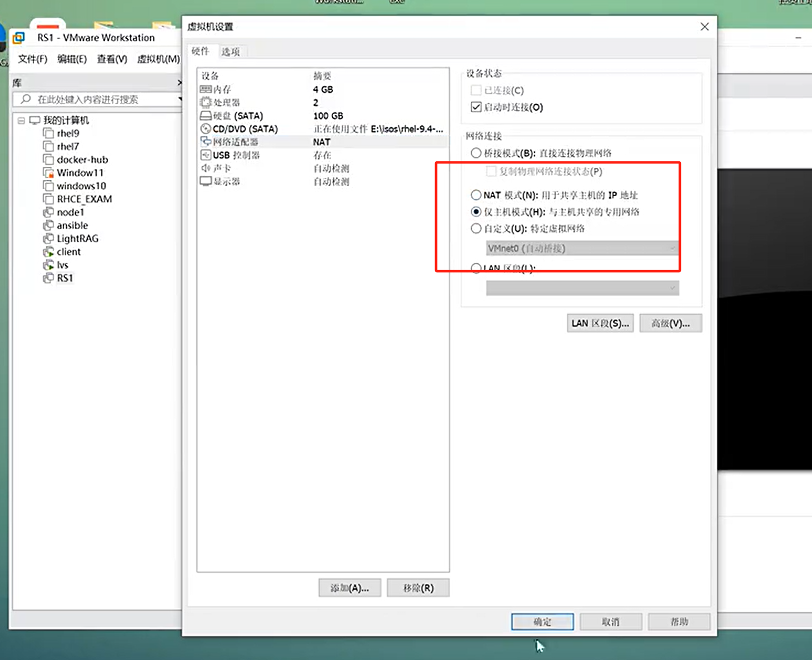This screenshot has width=812, height=660.
Task: Open the LAN segment dropdown list
Action: (582, 288)
